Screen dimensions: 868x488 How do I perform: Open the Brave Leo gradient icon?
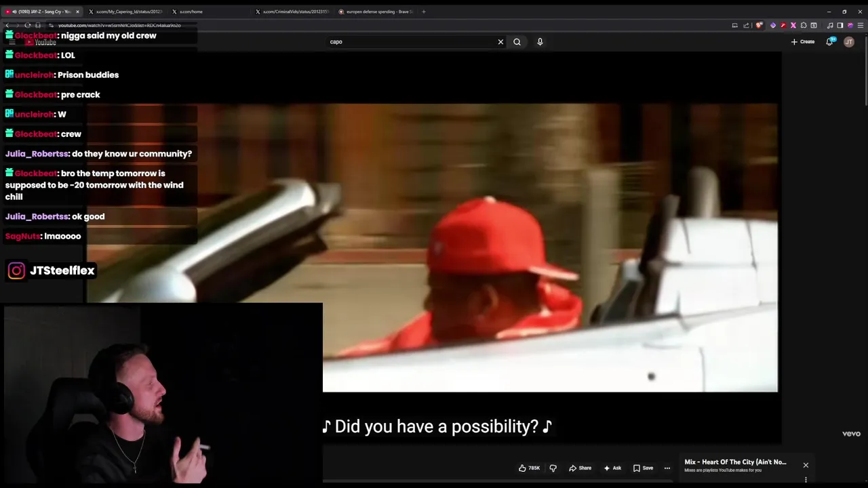pyautogui.click(x=850, y=25)
